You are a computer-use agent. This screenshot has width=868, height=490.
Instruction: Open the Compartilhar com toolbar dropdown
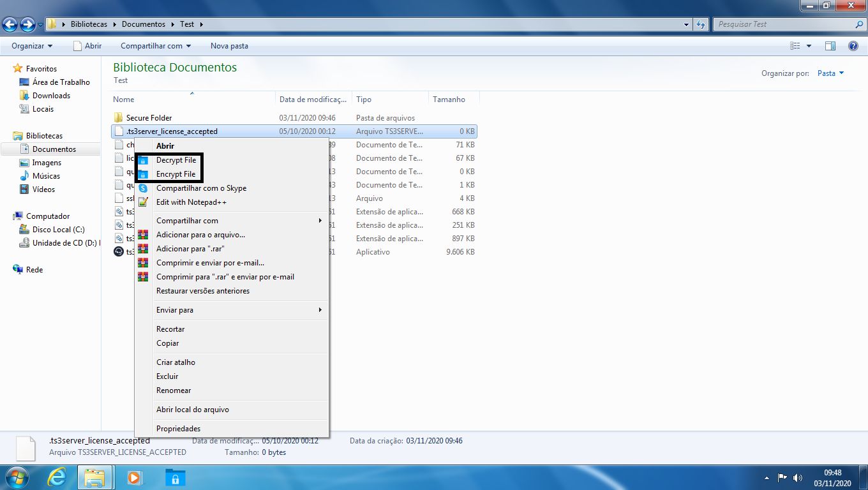(156, 46)
